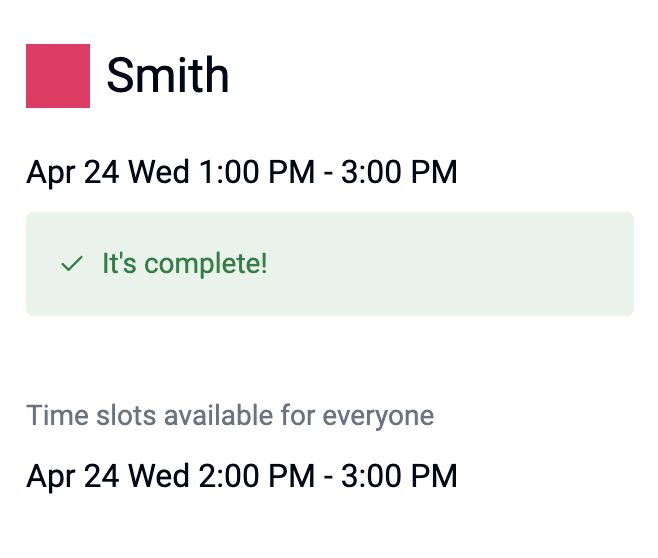Click the word "complete!" in the banner
Image resolution: width=658 pixels, height=558 pixels.
click(206, 264)
